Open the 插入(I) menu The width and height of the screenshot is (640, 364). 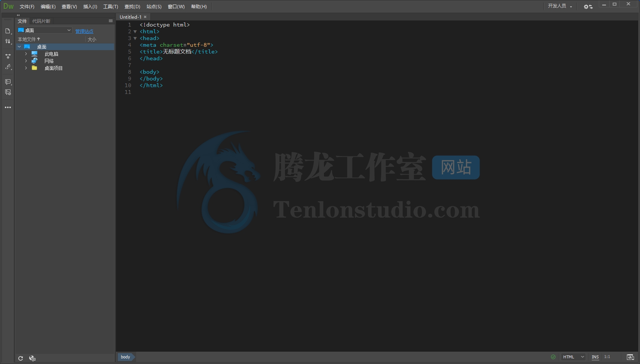pos(90,6)
